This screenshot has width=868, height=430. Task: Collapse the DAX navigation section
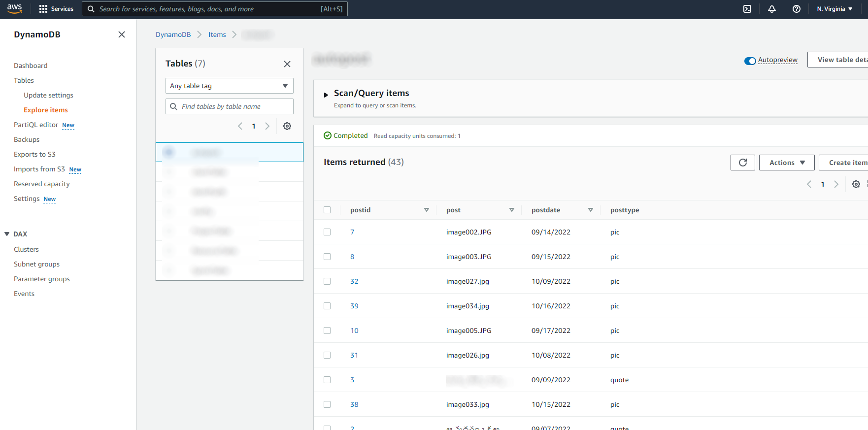pos(7,234)
